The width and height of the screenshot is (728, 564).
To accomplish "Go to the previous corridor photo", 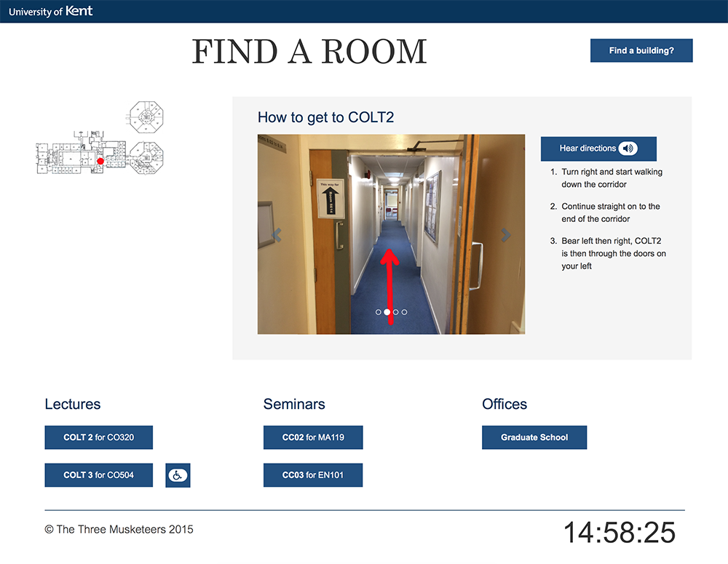I will click(x=276, y=235).
